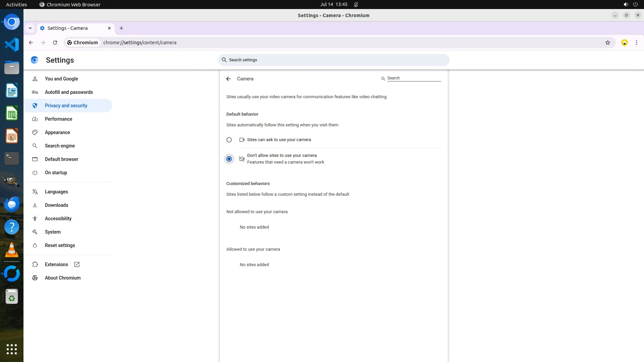Bookmark this page with star icon

607,43
